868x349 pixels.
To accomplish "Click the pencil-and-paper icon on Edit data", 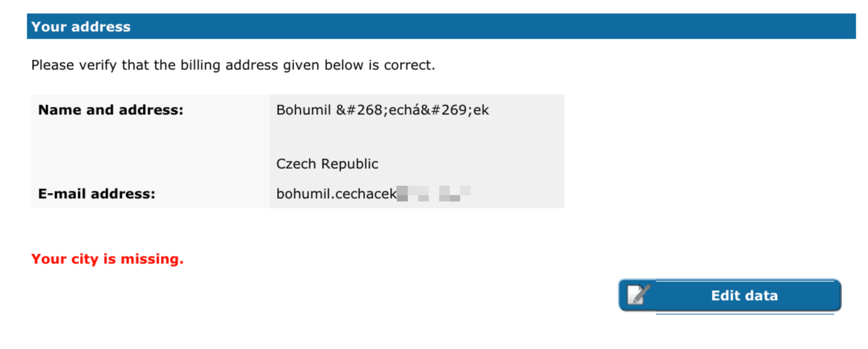I will [638, 295].
